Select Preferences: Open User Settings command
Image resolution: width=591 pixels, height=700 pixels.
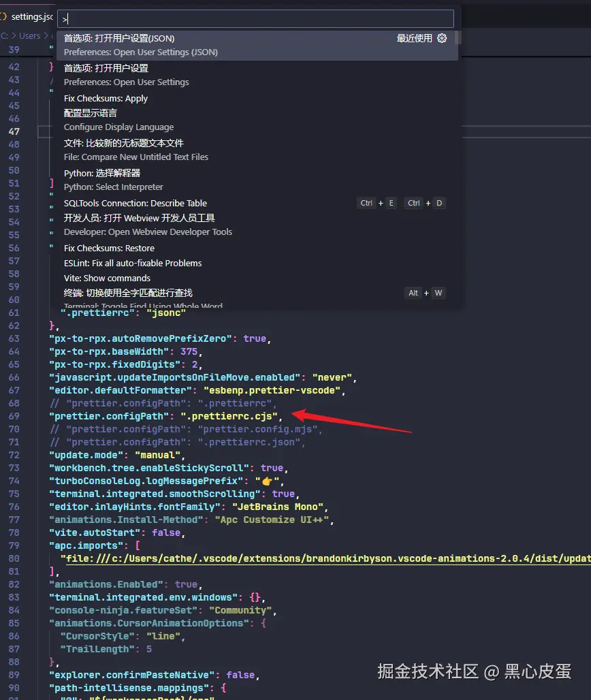(x=257, y=75)
